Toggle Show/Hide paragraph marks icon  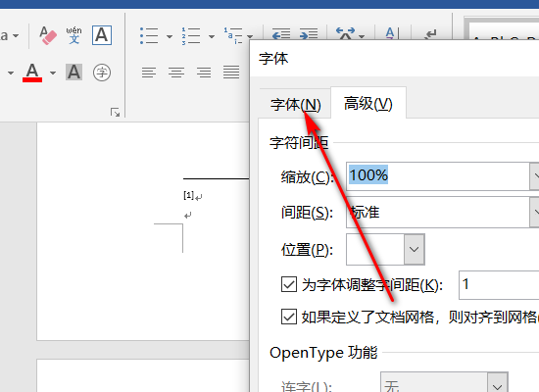coord(430,34)
